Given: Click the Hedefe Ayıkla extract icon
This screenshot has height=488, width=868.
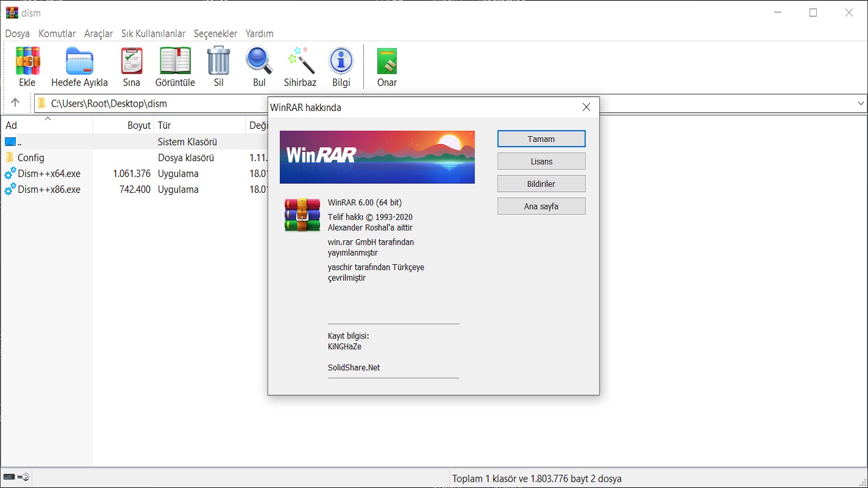Looking at the screenshot, I should [x=79, y=62].
